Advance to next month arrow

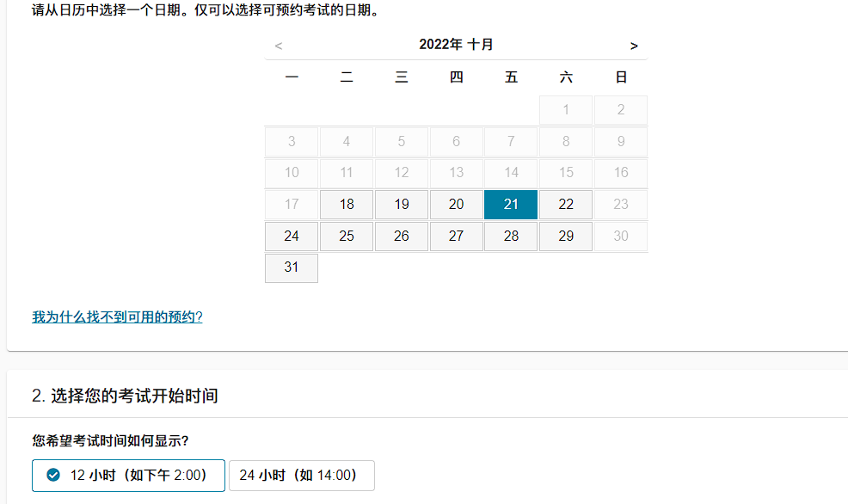pos(634,46)
